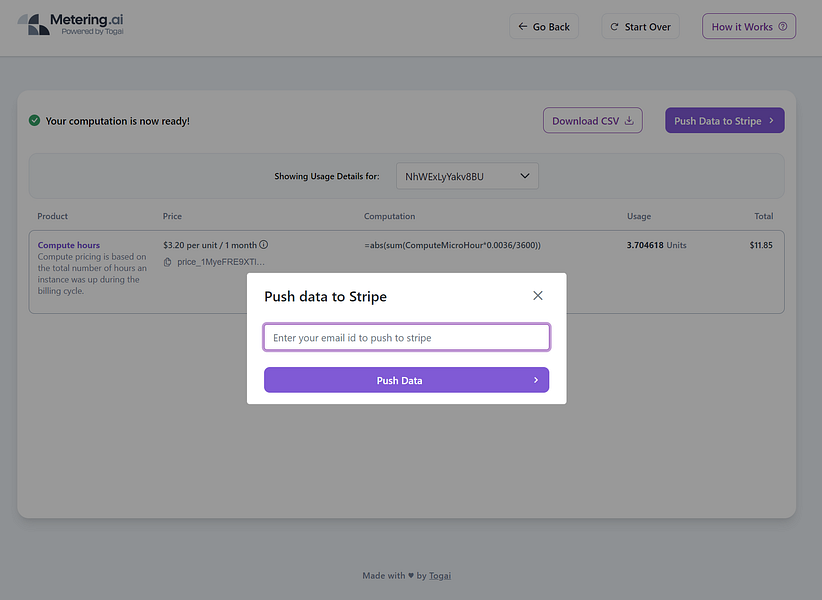Select the price_1MyeFRE9XTI price ID text
Image resolution: width=822 pixels, height=600 pixels.
pos(221,262)
